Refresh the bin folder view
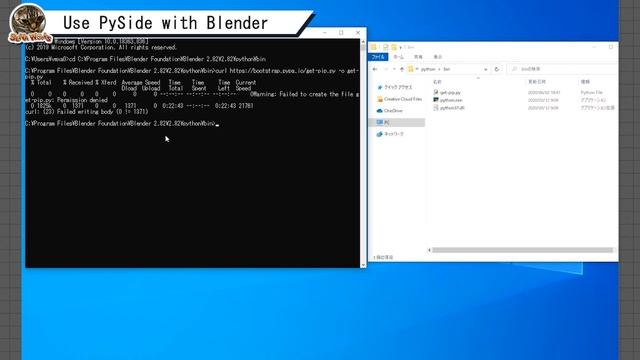The image size is (640, 360). [x=497, y=69]
